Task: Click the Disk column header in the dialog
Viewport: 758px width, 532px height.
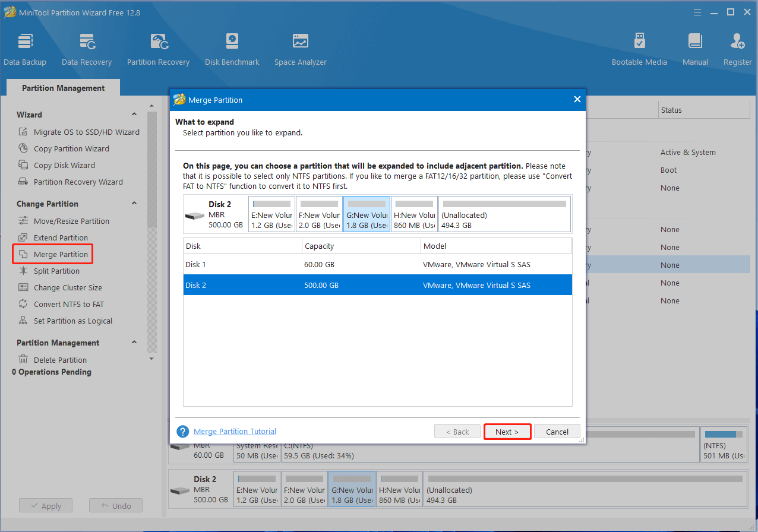Action: (242, 246)
